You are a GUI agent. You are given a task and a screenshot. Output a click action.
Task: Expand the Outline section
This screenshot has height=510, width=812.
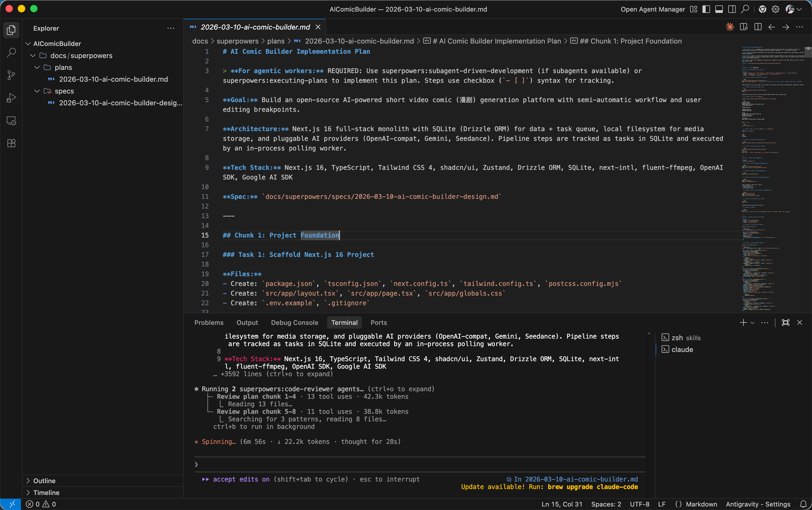[44, 481]
